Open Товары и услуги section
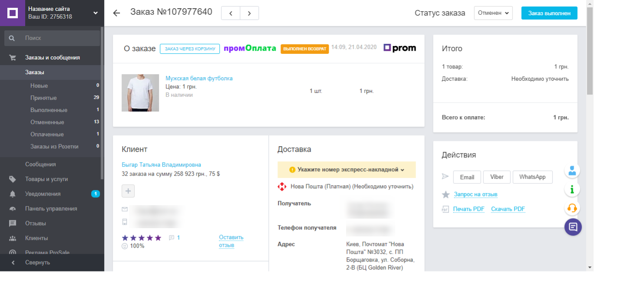The width and height of the screenshot is (644, 298). pyautogui.click(x=46, y=179)
